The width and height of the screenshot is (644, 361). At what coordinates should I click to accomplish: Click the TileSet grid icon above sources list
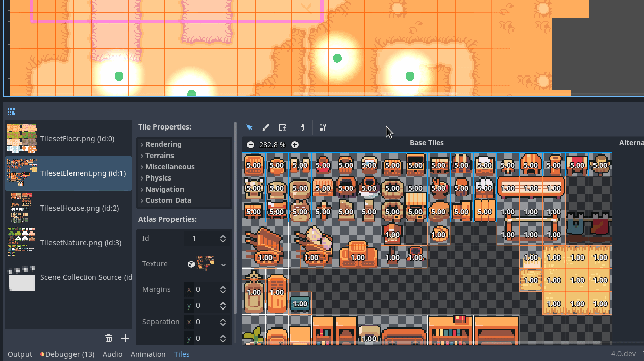[12, 111]
